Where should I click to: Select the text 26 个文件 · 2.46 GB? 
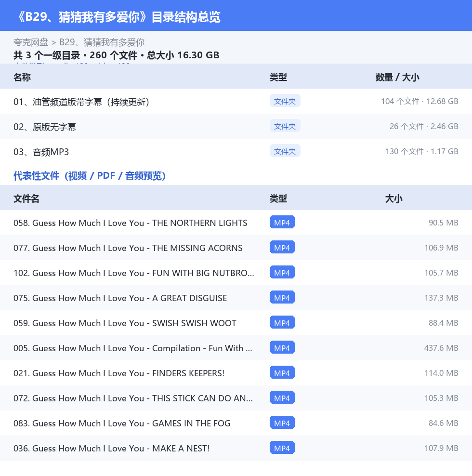pyautogui.click(x=424, y=126)
